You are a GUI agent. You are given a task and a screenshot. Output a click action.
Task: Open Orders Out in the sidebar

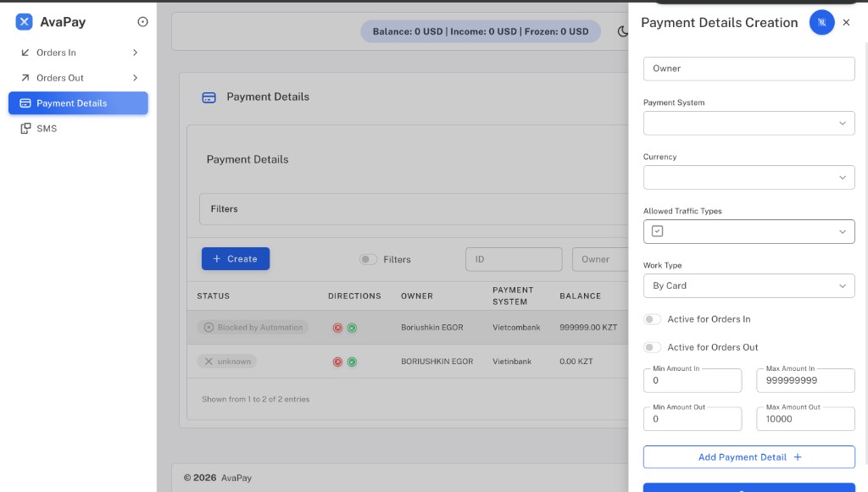(x=78, y=78)
